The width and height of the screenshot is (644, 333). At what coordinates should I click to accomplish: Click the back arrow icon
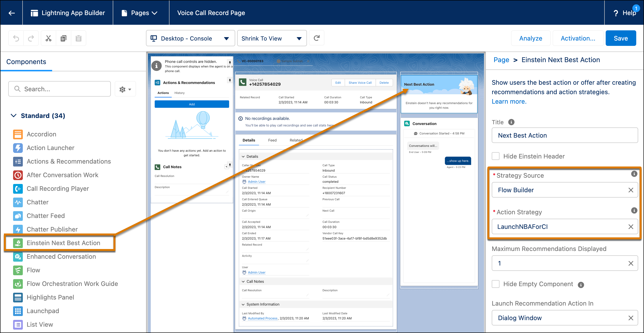11,13
